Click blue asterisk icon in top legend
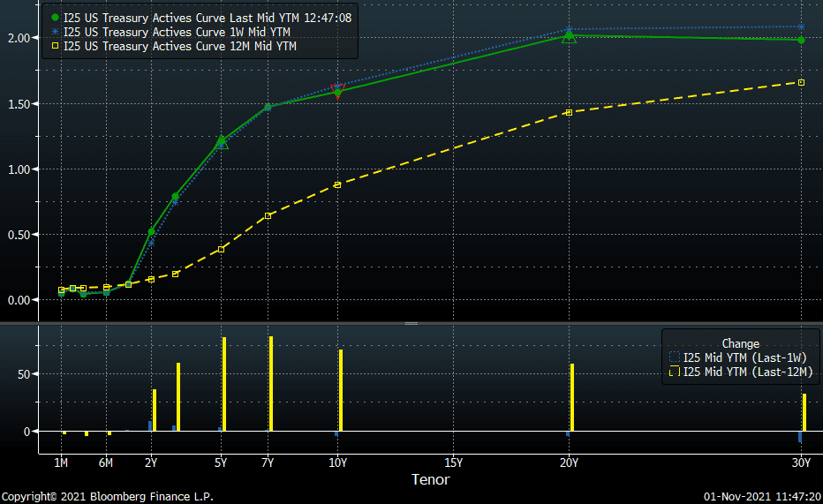The image size is (823, 504). 55,32
